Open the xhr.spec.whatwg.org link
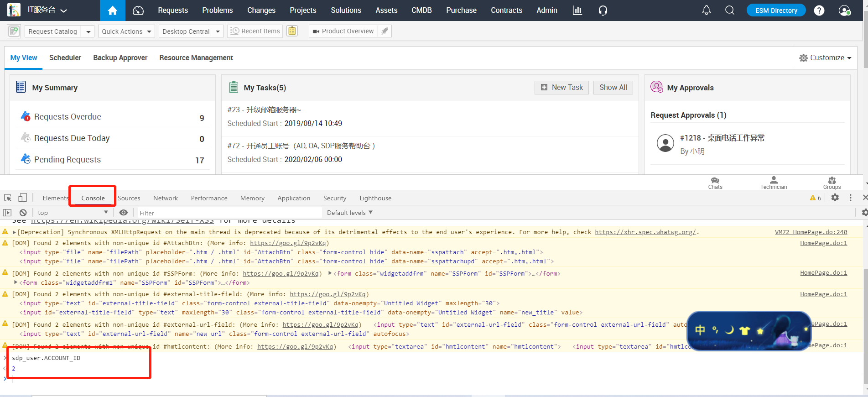Screen dimensions: 868x397 tap(645, 232)
